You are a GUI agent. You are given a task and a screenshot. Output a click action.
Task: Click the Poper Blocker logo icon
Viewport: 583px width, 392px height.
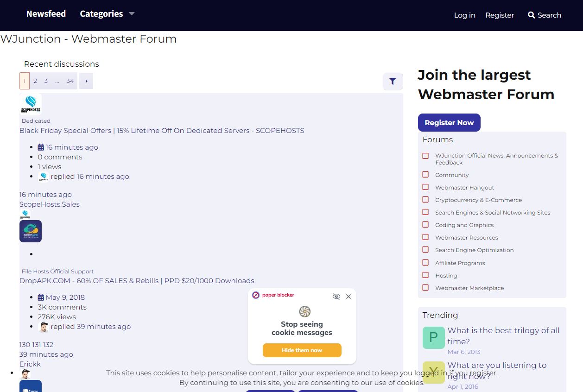pos(256,295)
